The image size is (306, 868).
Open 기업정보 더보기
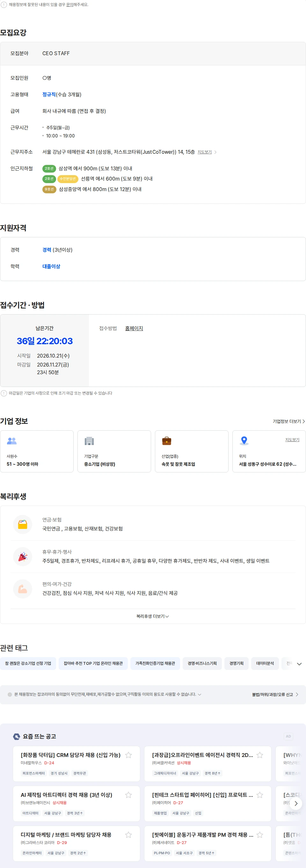[x=289, y=421]
